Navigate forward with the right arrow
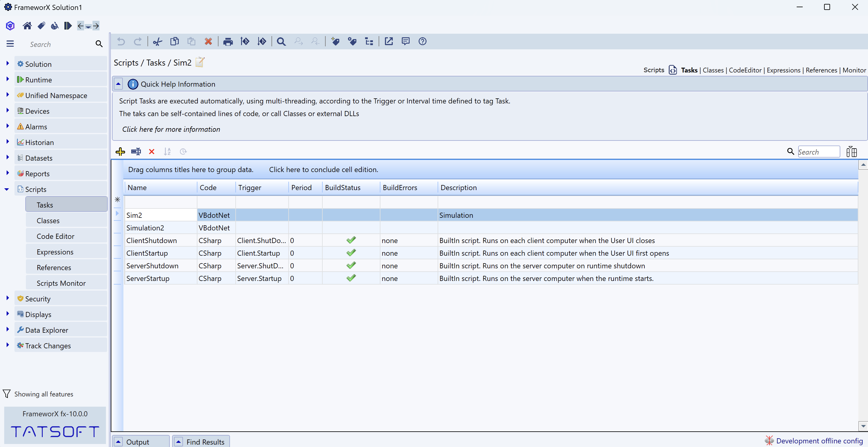Viewport: 868px width, 447px height. 96,26
